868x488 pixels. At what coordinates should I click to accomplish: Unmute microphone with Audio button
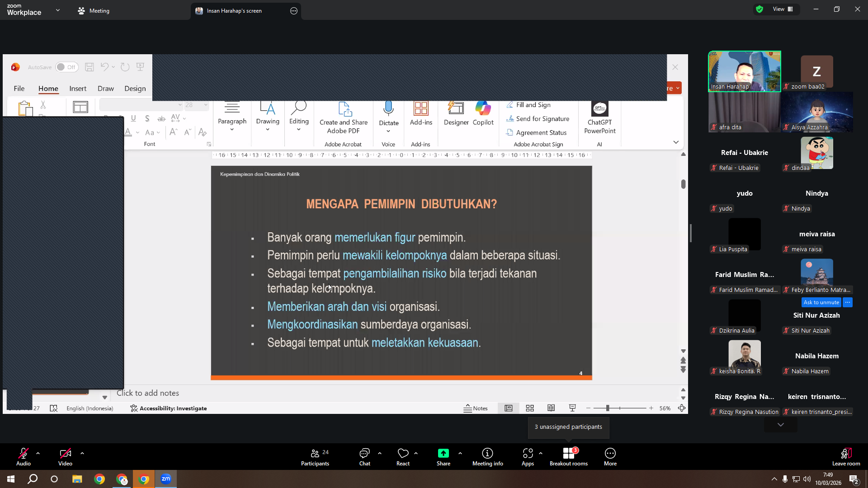pyautogui.click(x=24, y=457)
